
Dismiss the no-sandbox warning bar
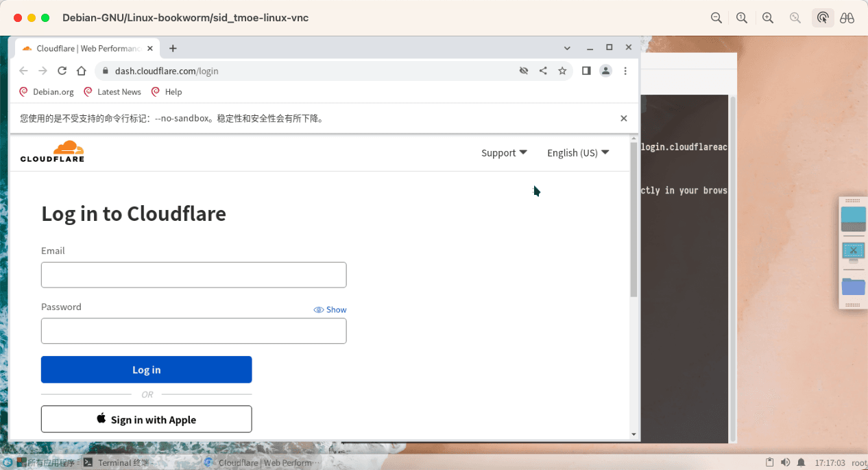[x=624, y=118]
